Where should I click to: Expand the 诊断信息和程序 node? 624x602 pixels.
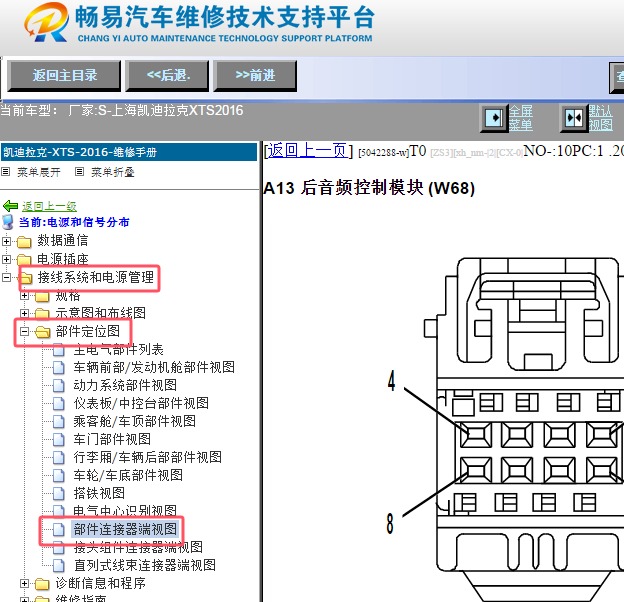point(24,584)
